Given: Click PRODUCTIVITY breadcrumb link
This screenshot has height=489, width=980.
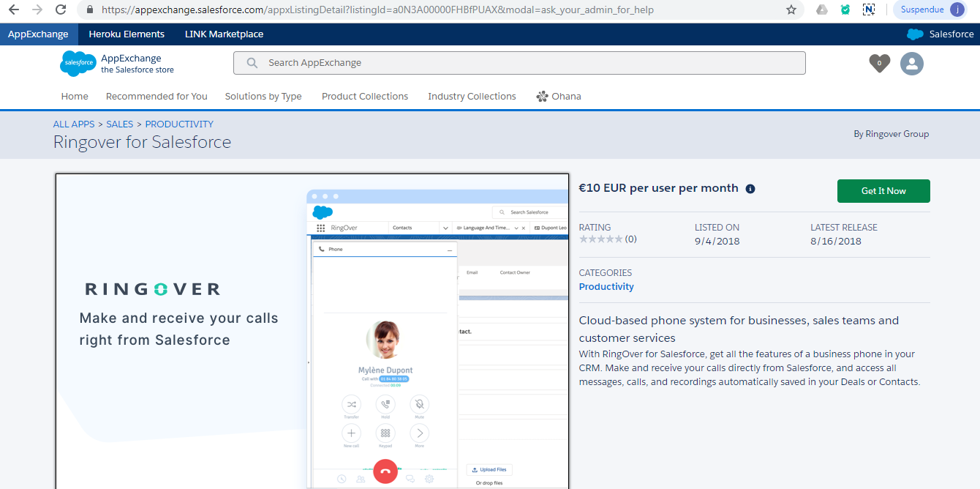Looking at the screenshot, I should 179,124.
